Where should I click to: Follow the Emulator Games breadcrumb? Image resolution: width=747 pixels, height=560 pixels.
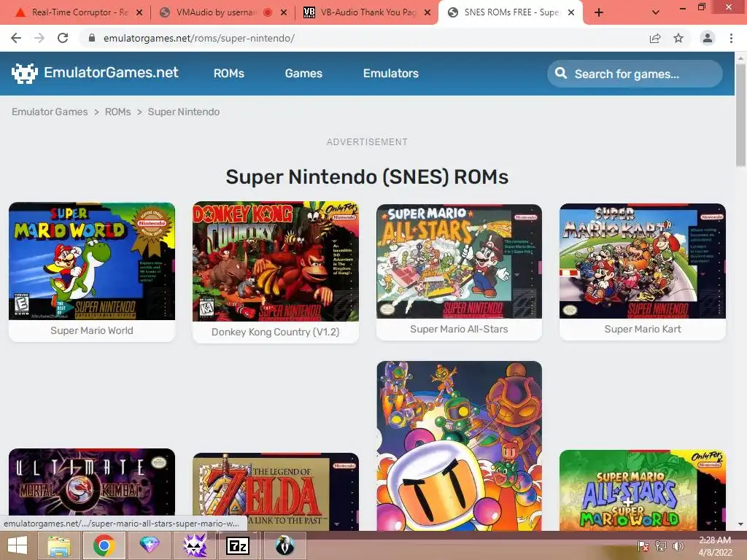50,112
